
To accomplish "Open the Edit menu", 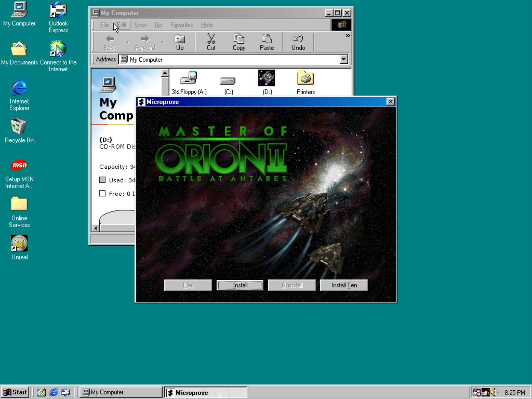I will (122, 25).
